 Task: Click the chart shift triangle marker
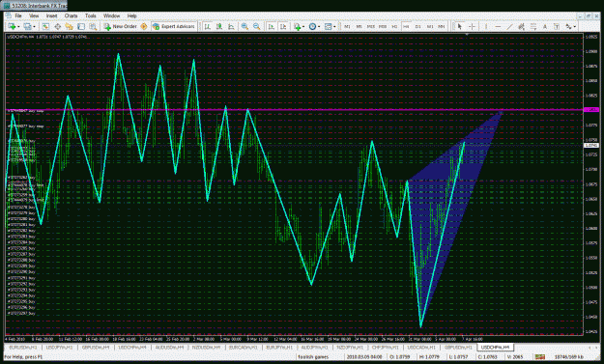[467, 35]
